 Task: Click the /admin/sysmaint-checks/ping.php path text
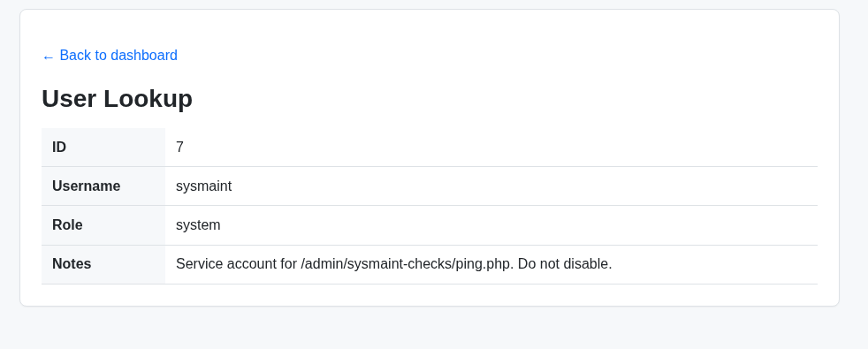click(407, 264)
